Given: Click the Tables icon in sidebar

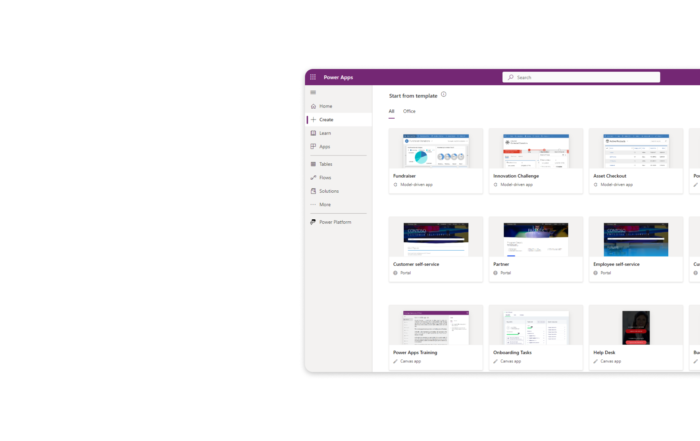Looking at the screenshot, I should tap(313, 164).
